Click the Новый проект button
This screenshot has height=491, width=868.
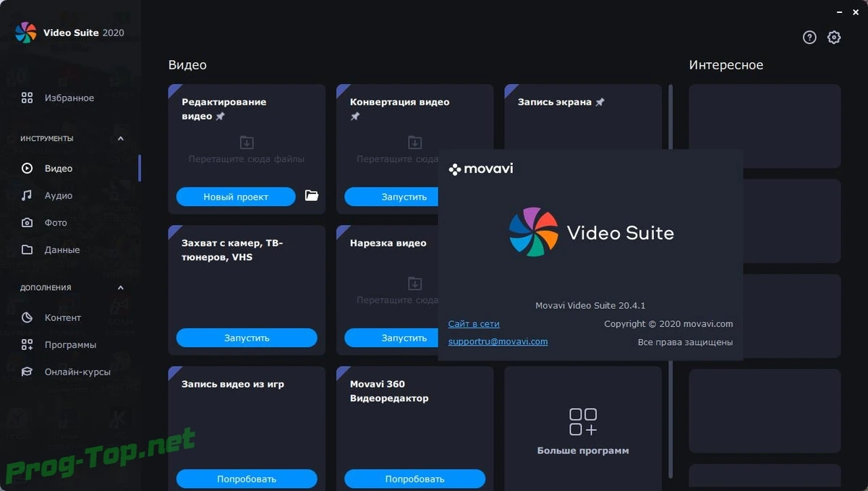tap(236, 197)
